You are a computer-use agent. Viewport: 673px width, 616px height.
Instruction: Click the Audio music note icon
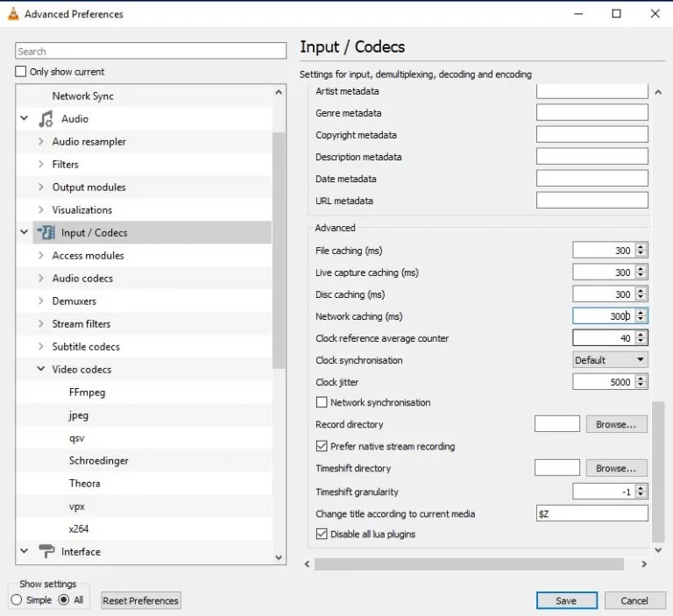pyautogui.click(x=46, y=119)
